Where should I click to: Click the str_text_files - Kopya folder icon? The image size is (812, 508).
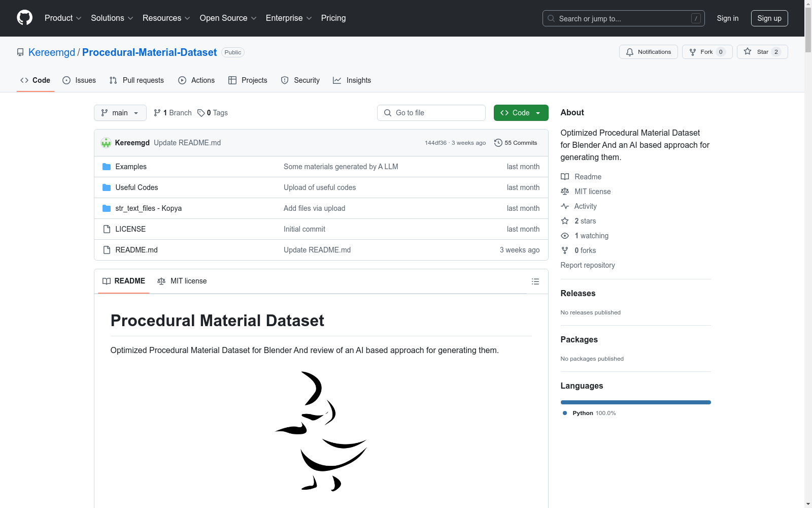click(x=107, y=208)
